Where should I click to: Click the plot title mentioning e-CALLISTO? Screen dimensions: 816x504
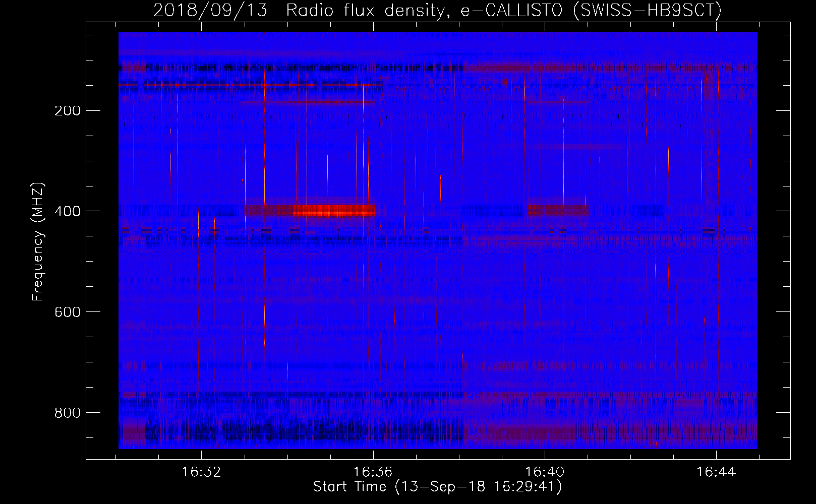point(437,10)
